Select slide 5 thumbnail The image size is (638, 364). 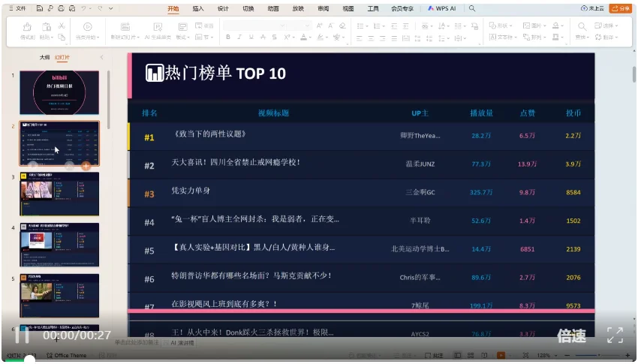59,296
